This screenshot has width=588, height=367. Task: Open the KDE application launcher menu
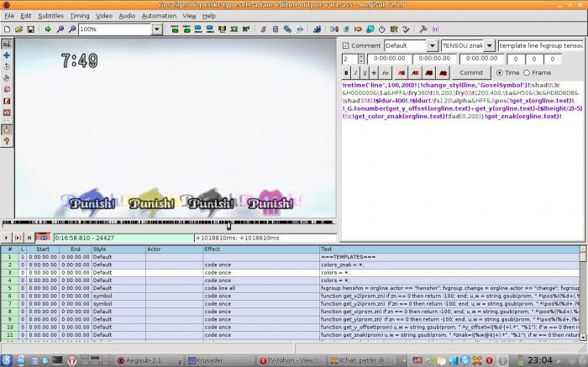7,360
